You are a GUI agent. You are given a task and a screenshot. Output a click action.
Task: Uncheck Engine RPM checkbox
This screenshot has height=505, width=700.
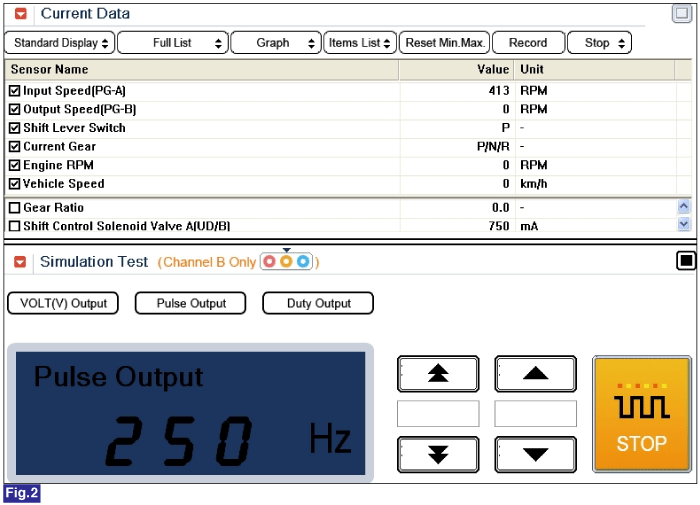[15, 165]
